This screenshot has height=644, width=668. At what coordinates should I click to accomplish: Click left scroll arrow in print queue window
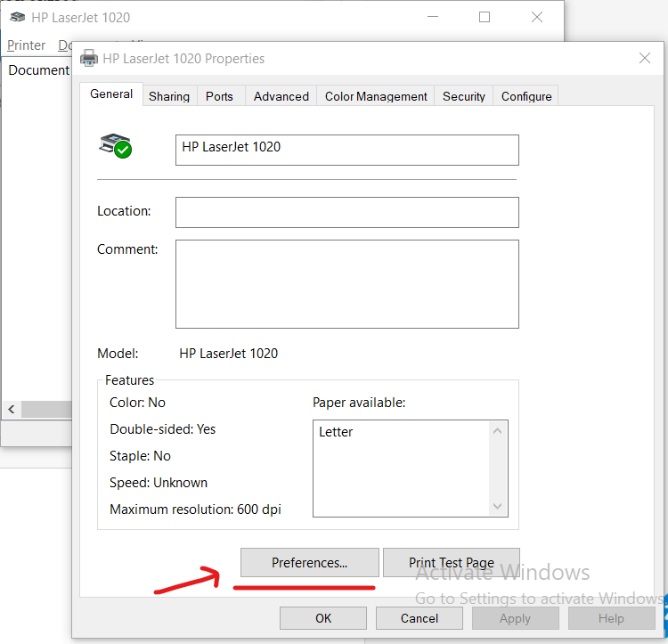click(11, 409)
